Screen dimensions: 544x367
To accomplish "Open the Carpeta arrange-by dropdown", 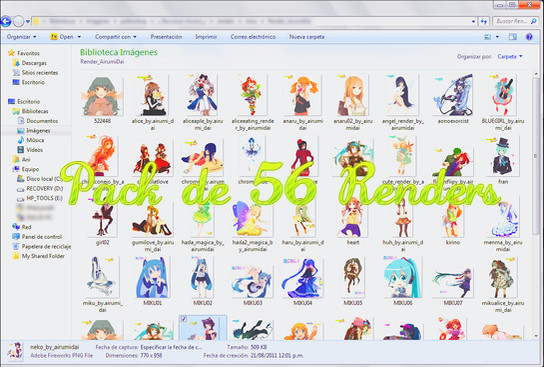I will tap(510, 57).
